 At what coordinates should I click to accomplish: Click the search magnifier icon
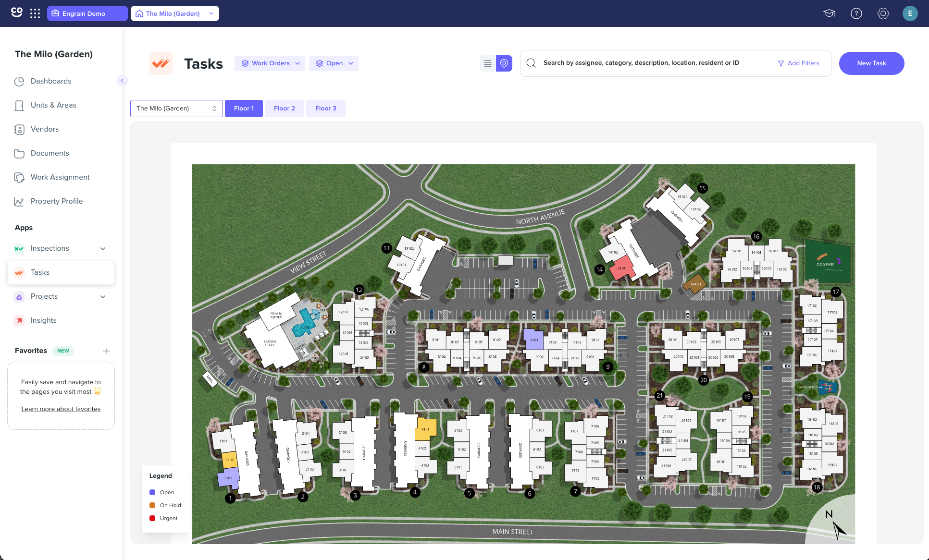(531, 63)
